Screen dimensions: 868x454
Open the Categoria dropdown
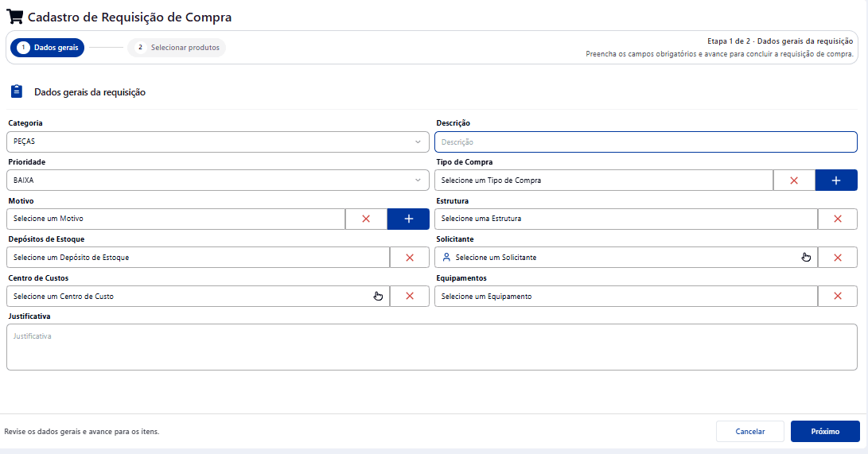click(217, 142)
